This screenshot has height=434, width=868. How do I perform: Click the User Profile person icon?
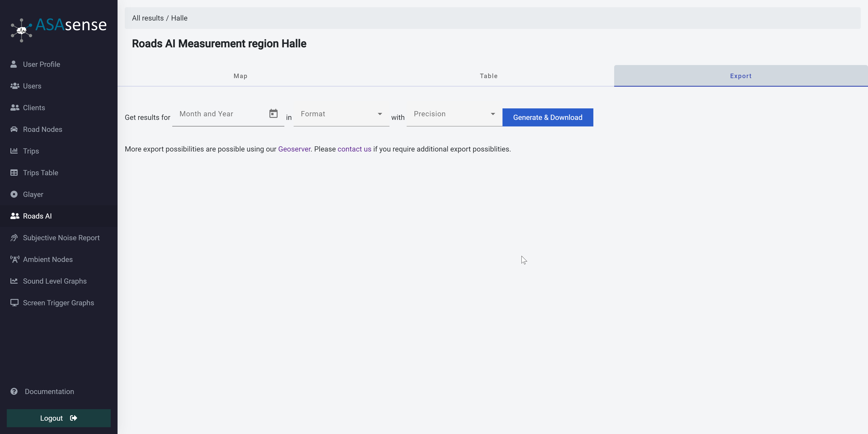(14, 64)
